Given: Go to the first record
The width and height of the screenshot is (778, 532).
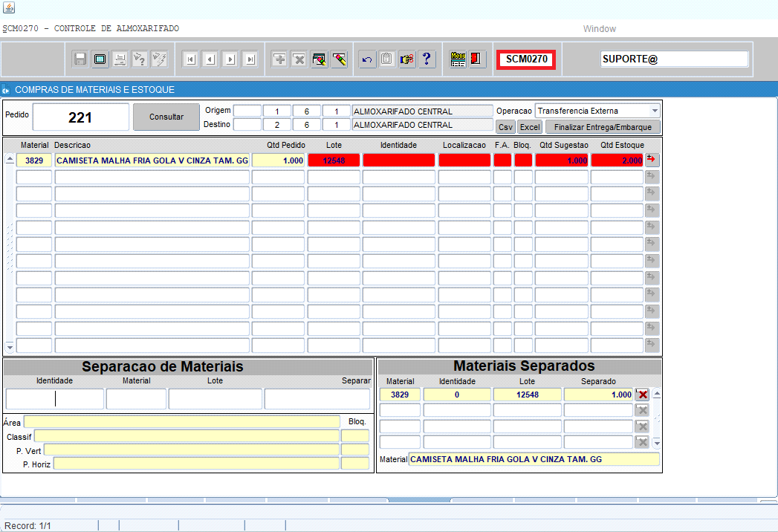Looking at the screenshot, I should (190, 59).
